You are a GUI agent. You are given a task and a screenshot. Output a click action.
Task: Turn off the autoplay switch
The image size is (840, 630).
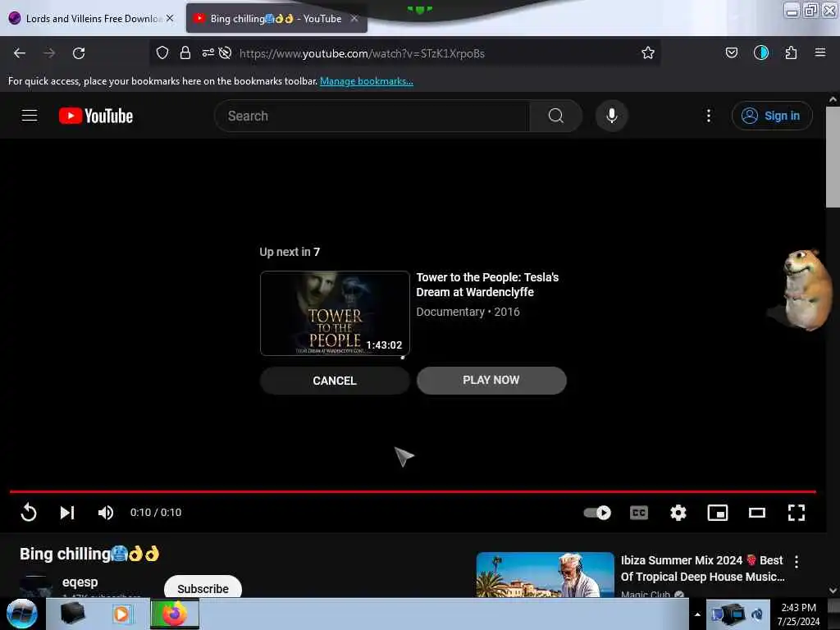pyautogui.click(x=597, y=513)
